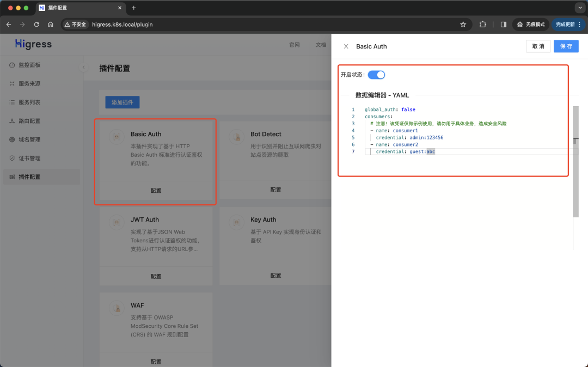Close the Basic Auth drawer with X

click(346, 46)
